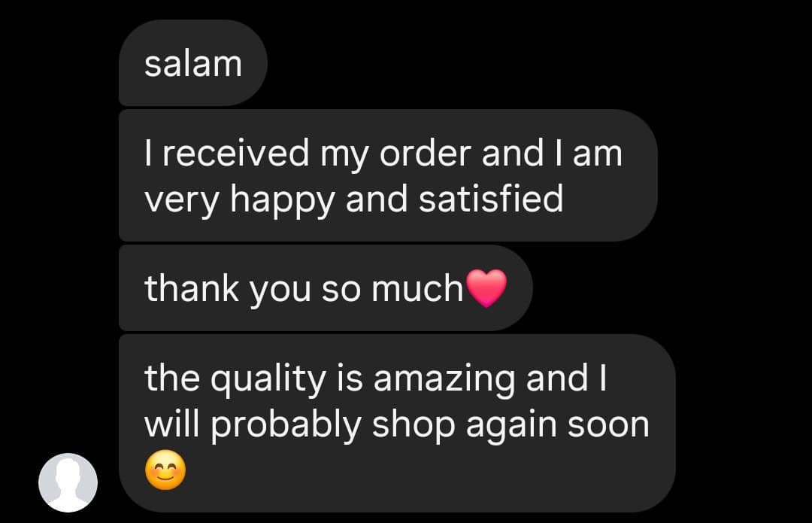The width and height of the screenshot is (812, 523).
Task: Select the "salam" message bubble
Action: point(193,63)
